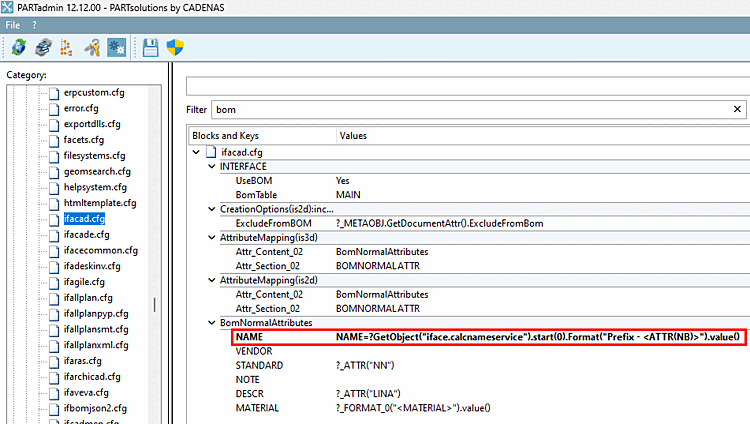This screenshot has height=424, width=750.
Task: Select error.cfg in Category tree
Action: point(81,108)
